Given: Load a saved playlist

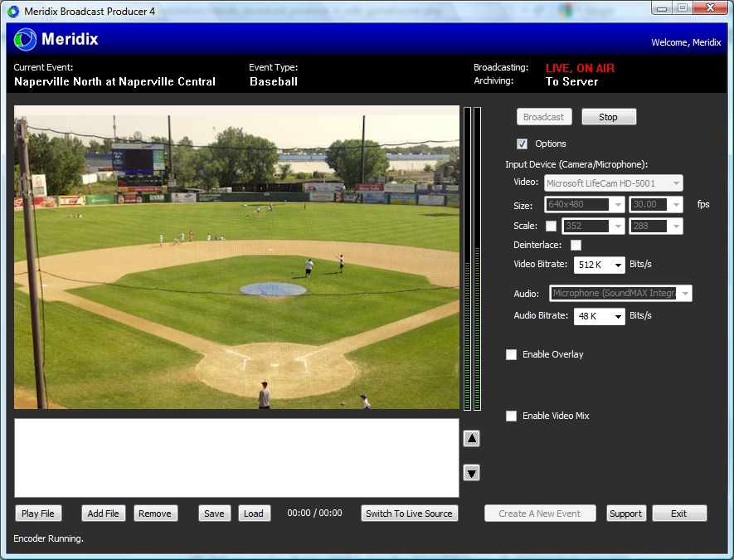Looking at the screenshot, I should [x=254, y=513].
